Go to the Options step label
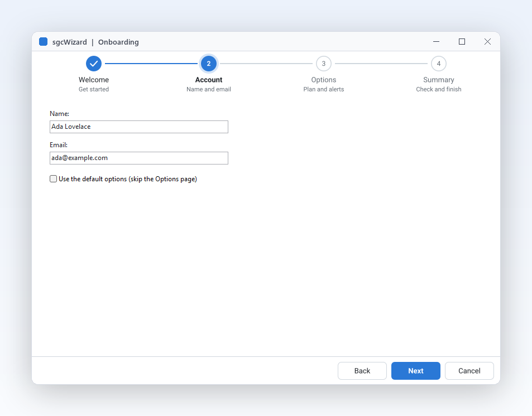The height and width of the screenshot is (416, 532). (x=324, y=80)
